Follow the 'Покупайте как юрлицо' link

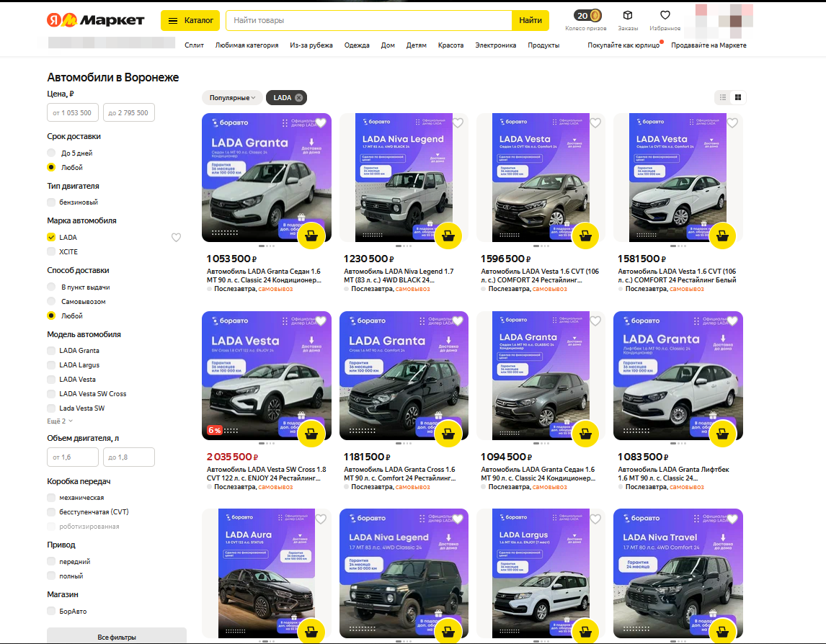pyautogui.click(x=623, y=45)
